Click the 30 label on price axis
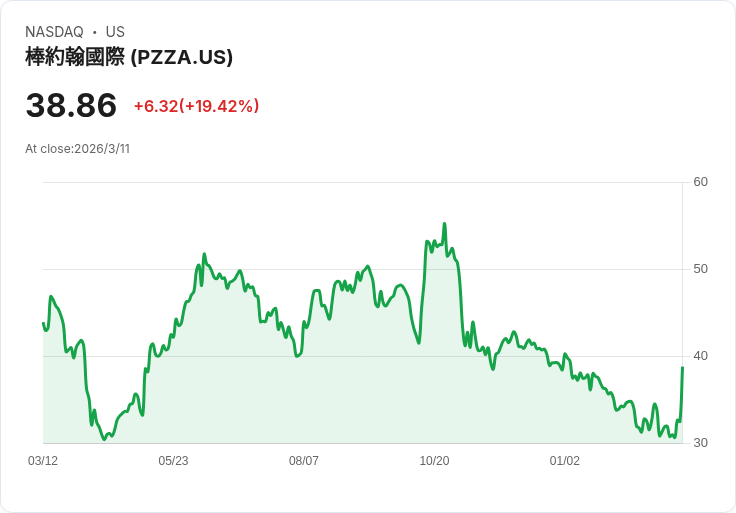The height and width of the screenshot is (513, 736). point(700,443)
